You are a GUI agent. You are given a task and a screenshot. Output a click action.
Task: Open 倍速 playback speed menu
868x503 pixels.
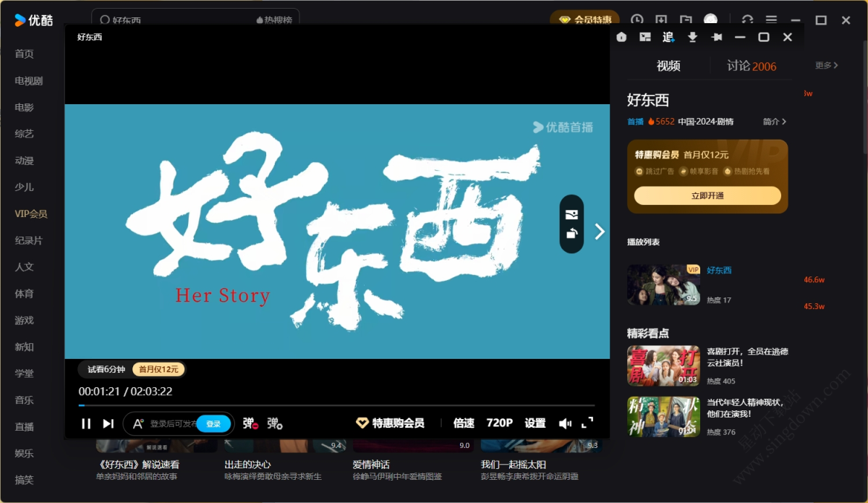point(464,423)
